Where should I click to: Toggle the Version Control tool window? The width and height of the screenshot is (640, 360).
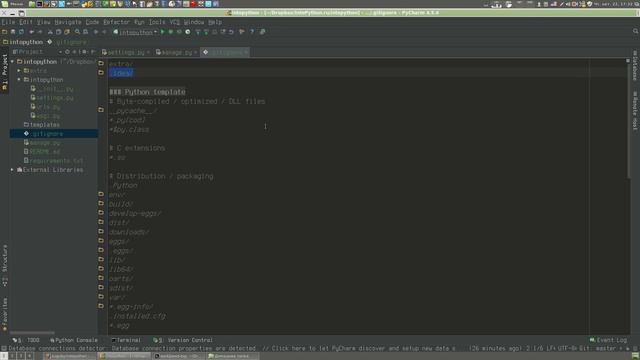pos(182,340)
